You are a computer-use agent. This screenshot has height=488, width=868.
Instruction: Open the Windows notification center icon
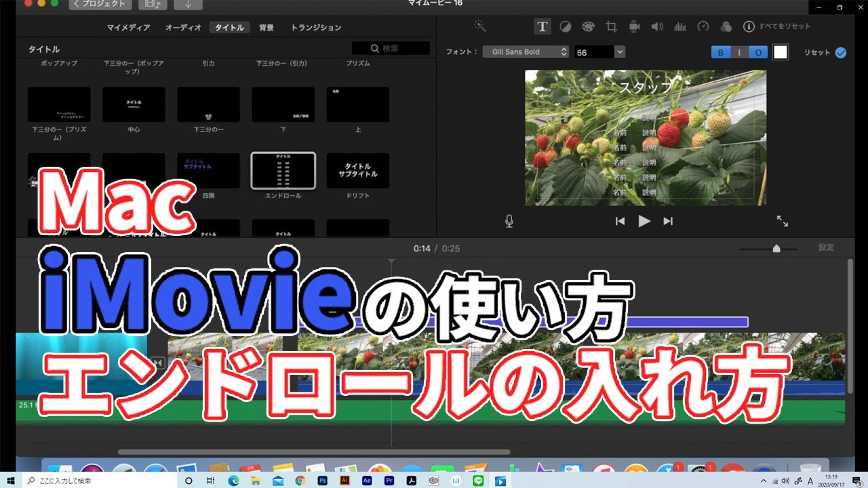tap(857, 481)
